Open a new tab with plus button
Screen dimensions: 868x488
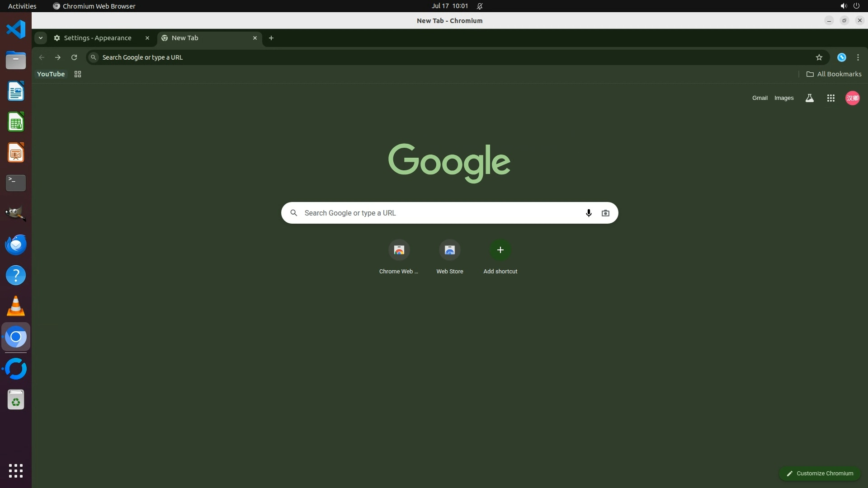(271, 38)
